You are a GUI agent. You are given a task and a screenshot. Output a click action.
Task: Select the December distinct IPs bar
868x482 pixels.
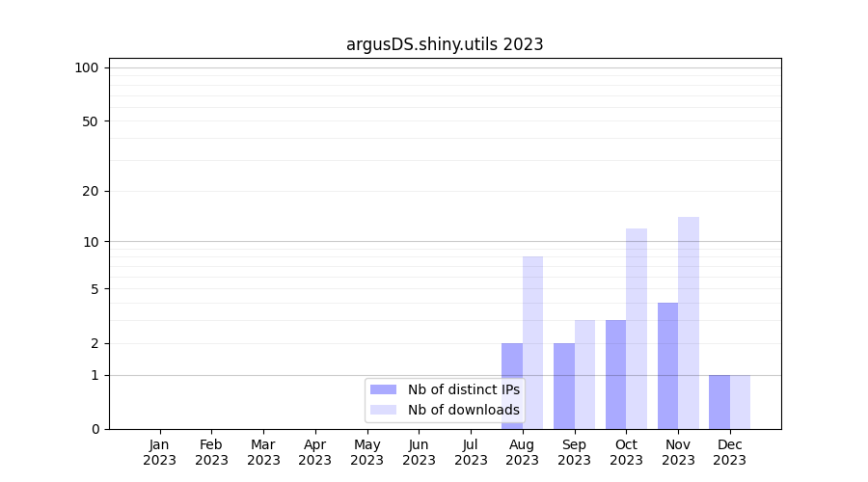[x=719, y=402]
